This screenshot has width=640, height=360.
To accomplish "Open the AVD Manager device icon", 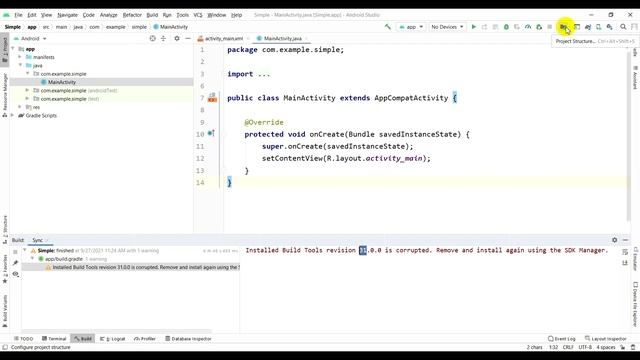I will click(598, 27).
